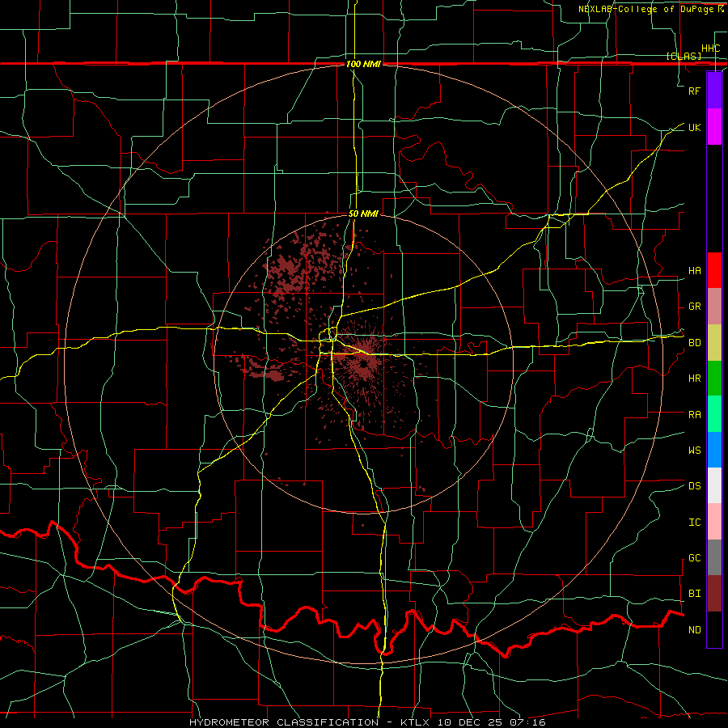Pick the HR green legend color swatch
Screen dimensions: 728x728
click(714, 379)
